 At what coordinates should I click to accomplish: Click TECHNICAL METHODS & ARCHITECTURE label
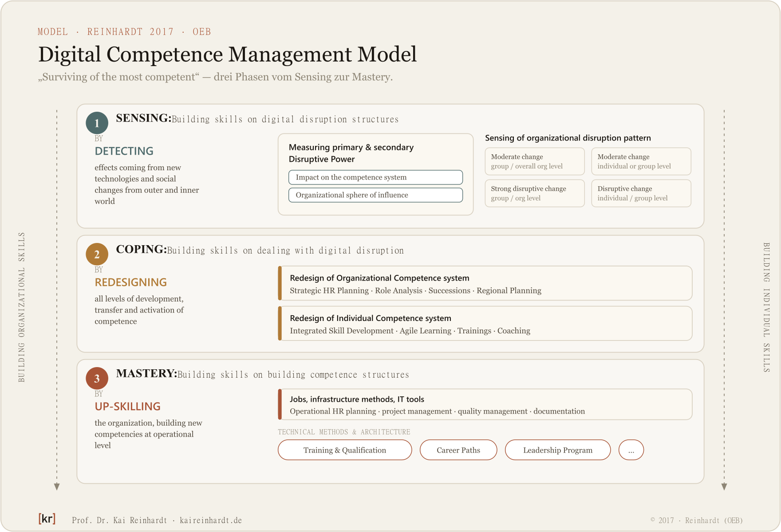[344, 432]
